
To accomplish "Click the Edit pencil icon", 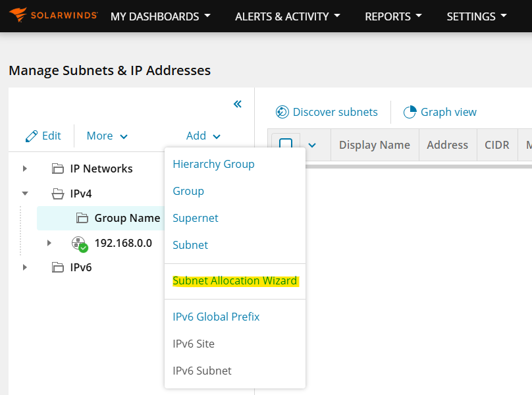I will pos(32,136).
